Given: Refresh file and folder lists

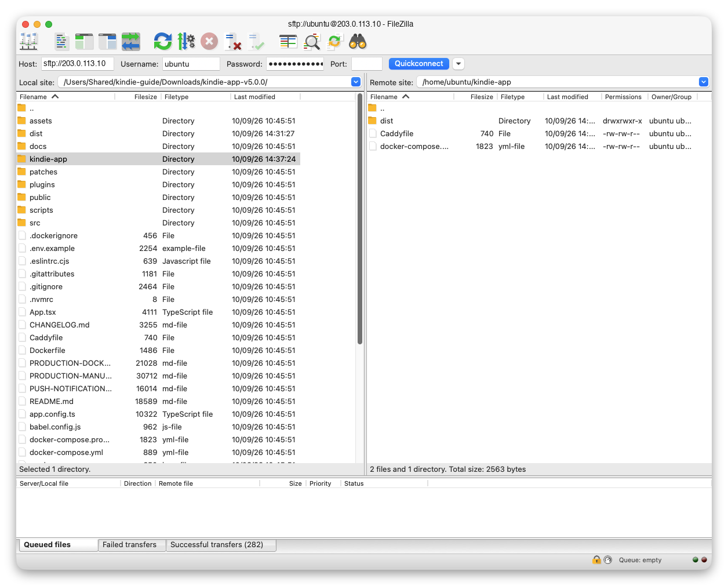Looking at the screenshot, I should click(163, 41).
